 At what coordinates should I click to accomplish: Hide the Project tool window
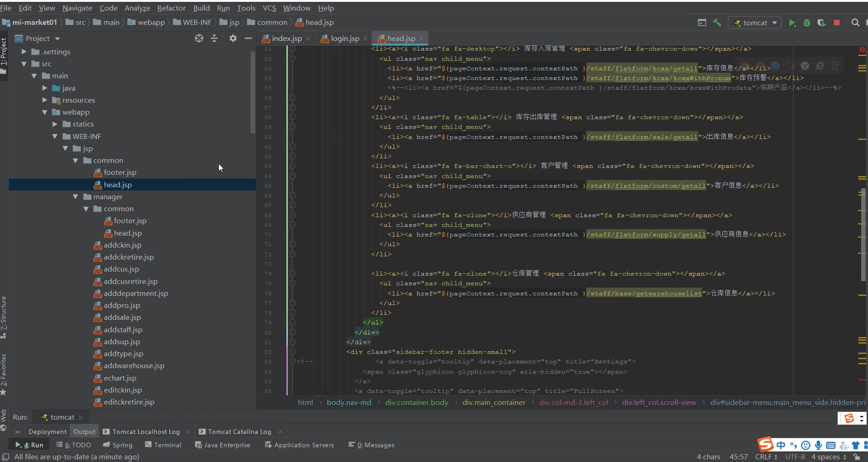[248, 39]
